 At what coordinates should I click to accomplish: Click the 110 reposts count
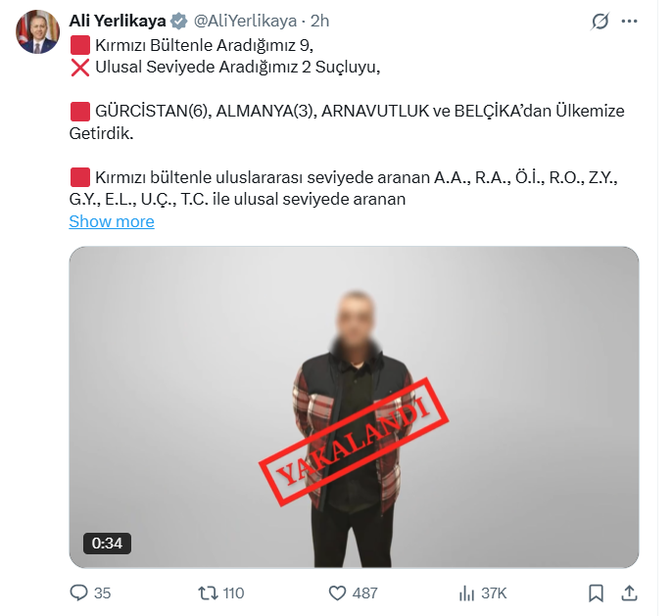click(x=233, y=593)
